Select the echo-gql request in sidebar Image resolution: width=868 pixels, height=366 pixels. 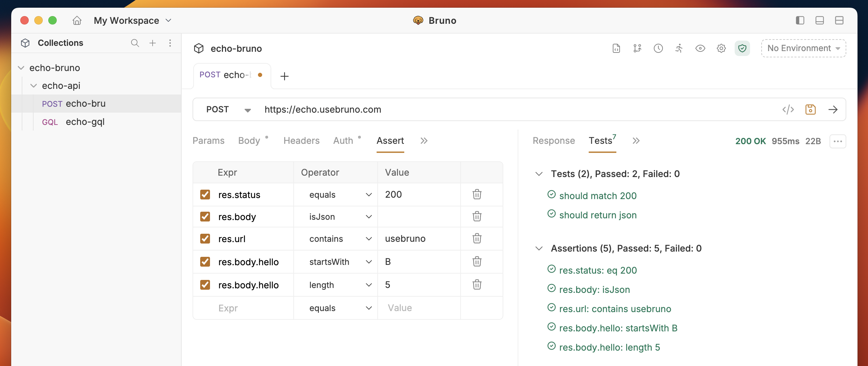tap(85, 122)
